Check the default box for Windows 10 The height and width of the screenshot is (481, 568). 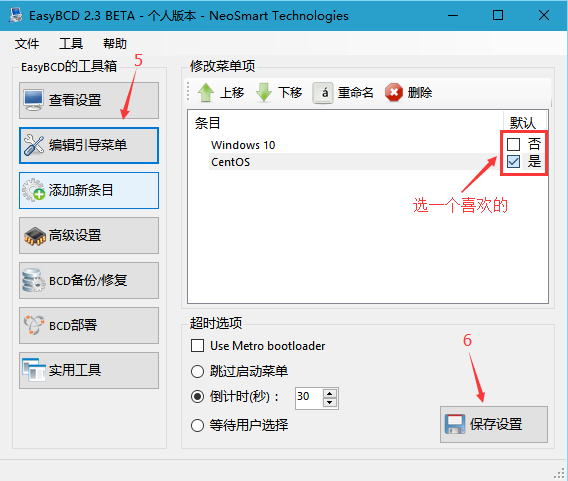tap(513, 144)
